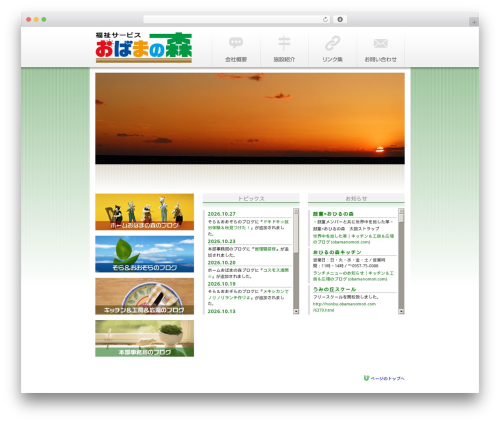Click the トピックス section header
Image resolution: width=500 pixels, height=423 pixels.
(251, 198)
